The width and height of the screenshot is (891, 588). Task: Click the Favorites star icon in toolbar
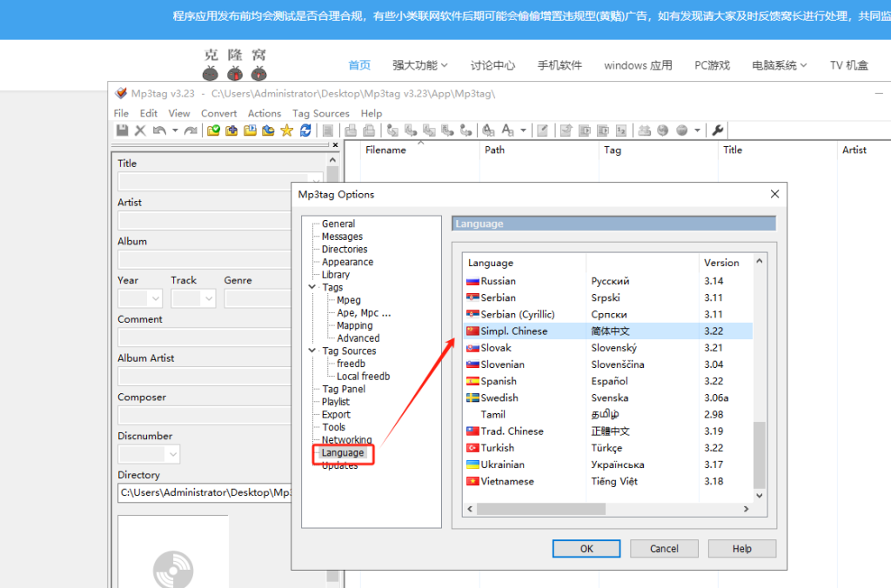(287, 130)
